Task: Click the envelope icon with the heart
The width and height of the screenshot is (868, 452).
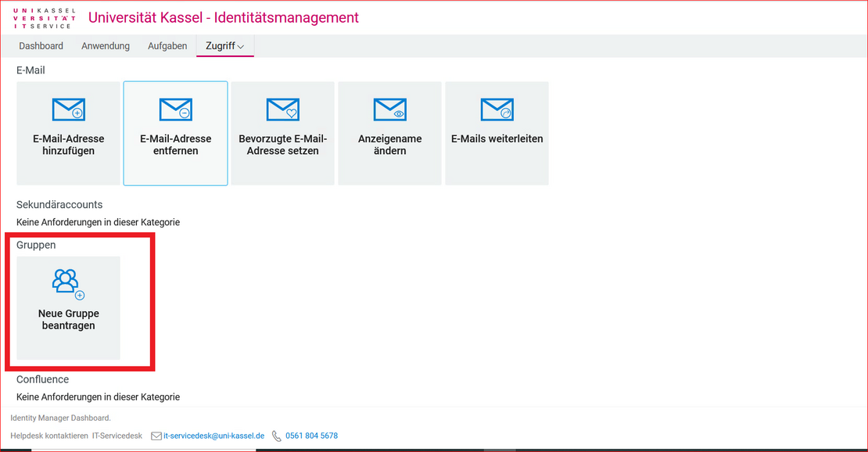Action: (x=282, y=109)
